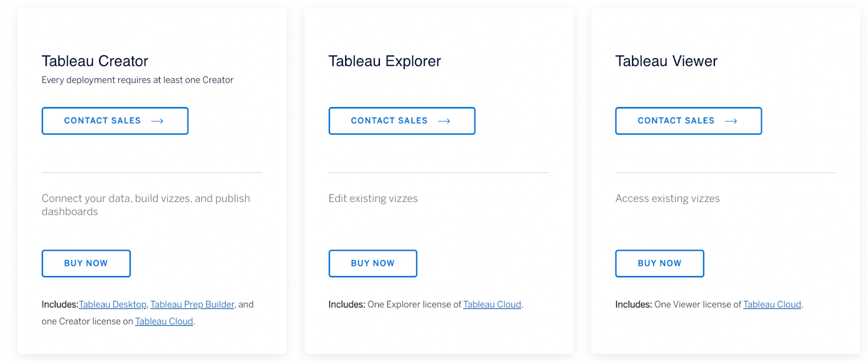Click the arrow icon in Viewer's Contact Sales button
The height and width of the screenshot is (361, 868).
731,121
